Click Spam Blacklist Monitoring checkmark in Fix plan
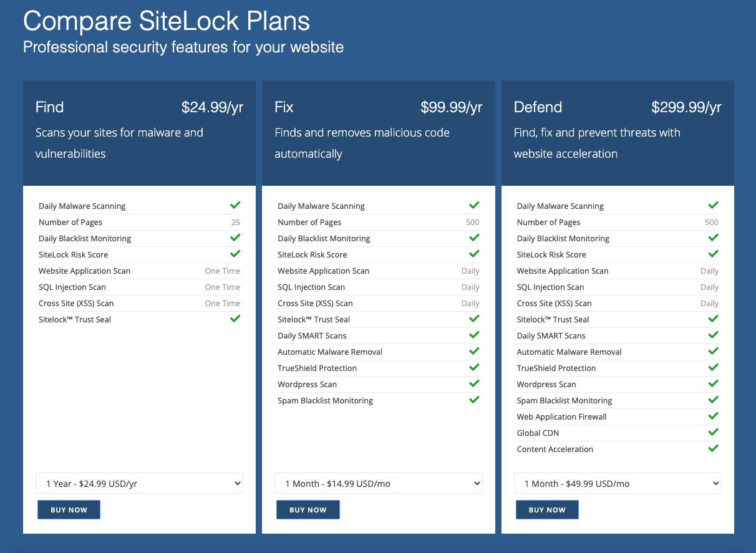The width and height of the screenshot is (756, 553). point(474,400)
